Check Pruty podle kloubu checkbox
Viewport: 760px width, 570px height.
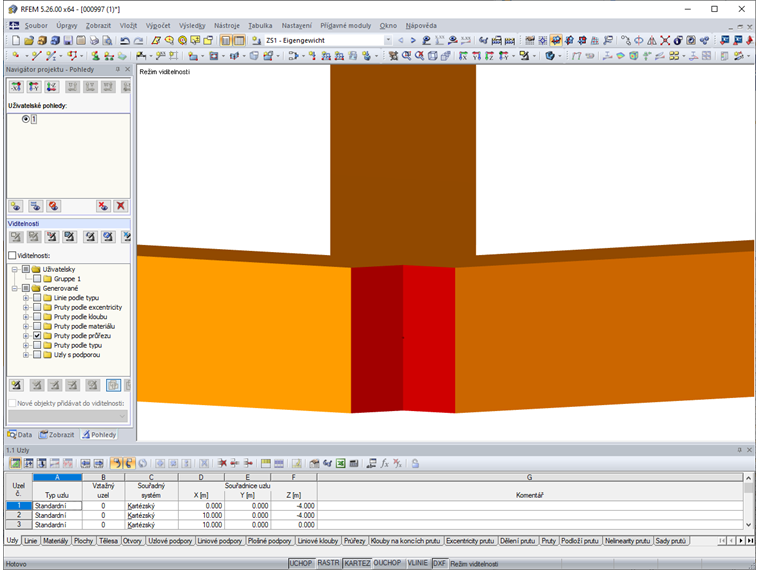tap(37, 317)
